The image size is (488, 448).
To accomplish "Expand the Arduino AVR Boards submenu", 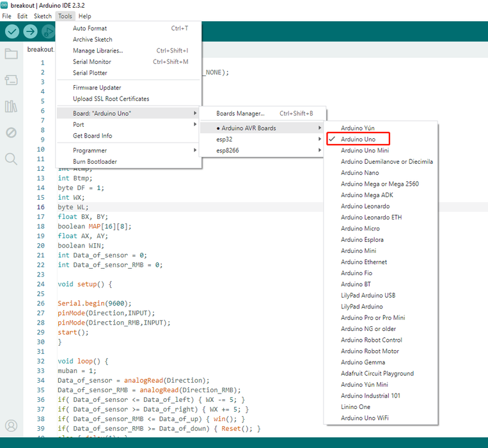I will [262, 128].
